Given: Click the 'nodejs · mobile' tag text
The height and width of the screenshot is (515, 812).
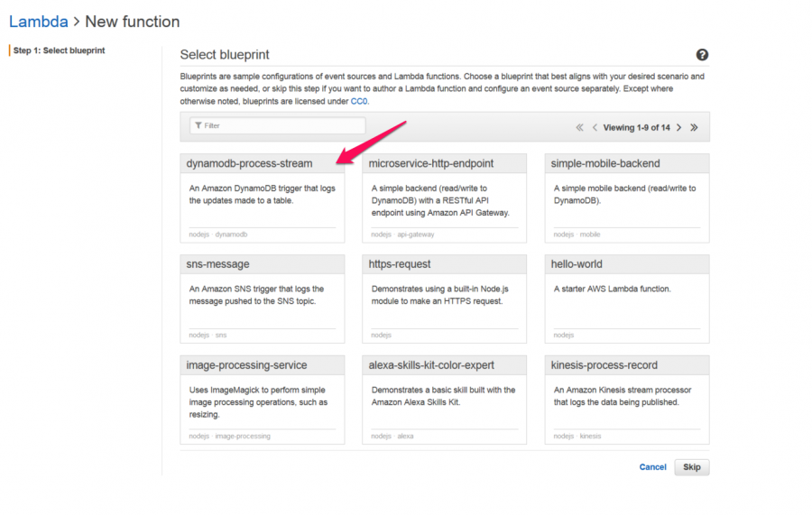Looking at the screenshot, I should click(577, 235).
